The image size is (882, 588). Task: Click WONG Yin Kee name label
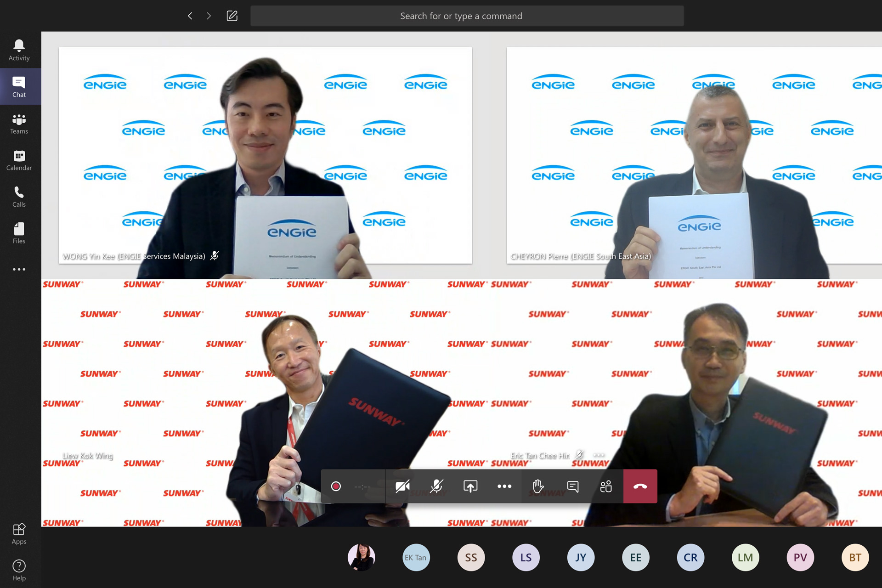[134, 256]
